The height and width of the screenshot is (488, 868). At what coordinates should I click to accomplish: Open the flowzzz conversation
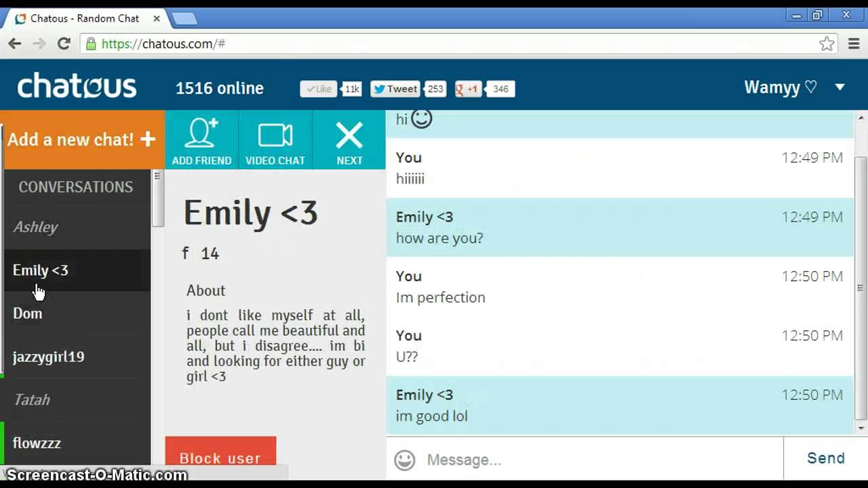(77, 443)
